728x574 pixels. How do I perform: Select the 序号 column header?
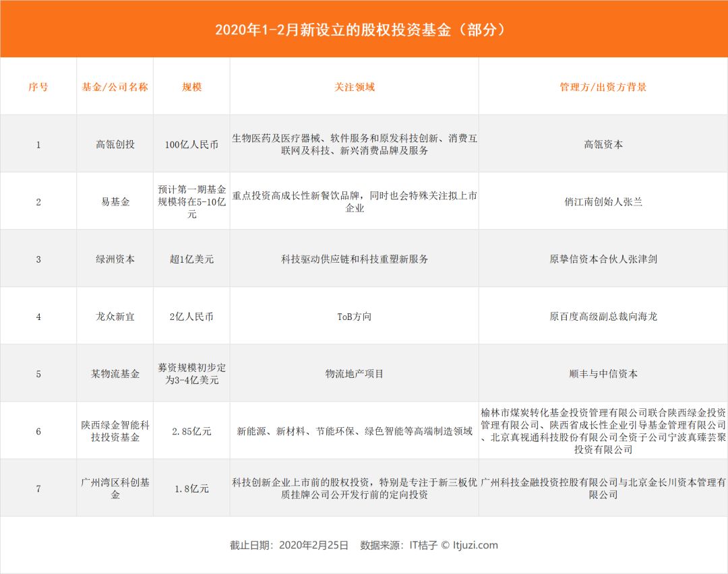38,87
